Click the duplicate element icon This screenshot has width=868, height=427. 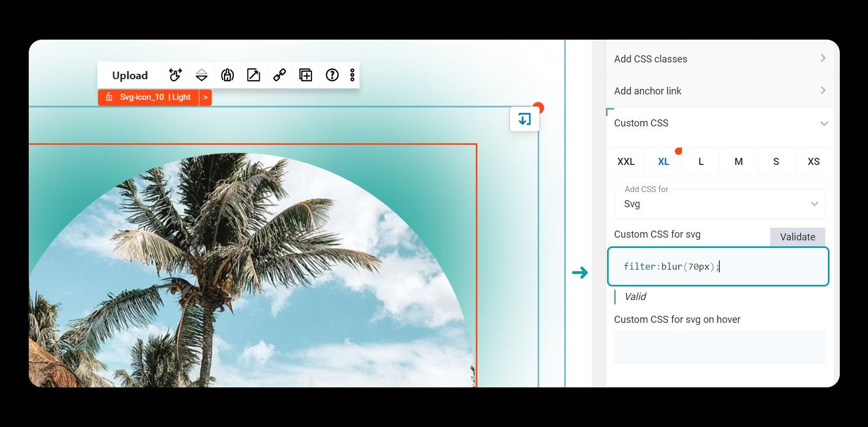tap(306, 75)
